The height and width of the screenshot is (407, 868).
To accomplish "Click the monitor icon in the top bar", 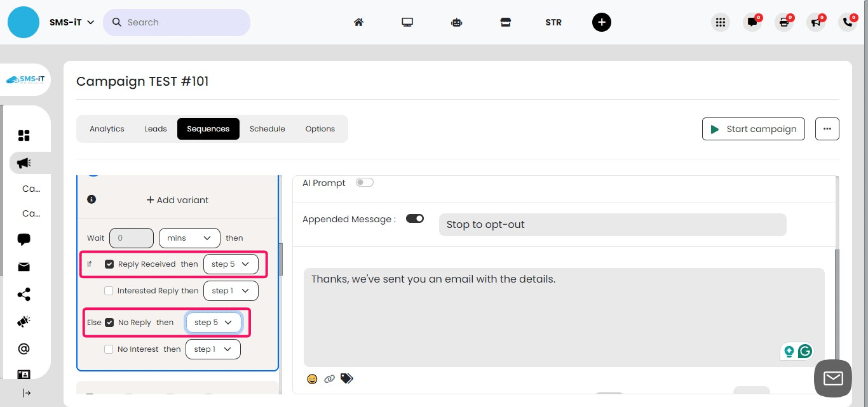I will pyautogui.click(x=407, y=22).
